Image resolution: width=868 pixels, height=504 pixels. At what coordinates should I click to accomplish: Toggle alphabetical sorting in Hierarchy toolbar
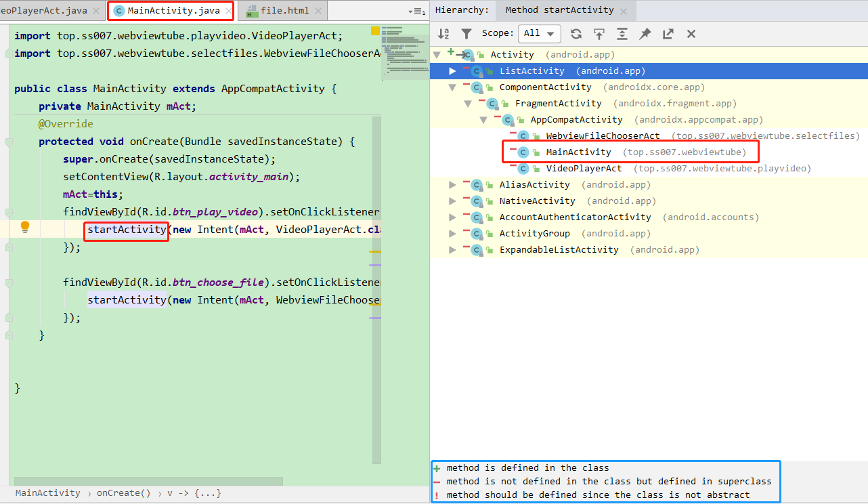click(443, 33)
